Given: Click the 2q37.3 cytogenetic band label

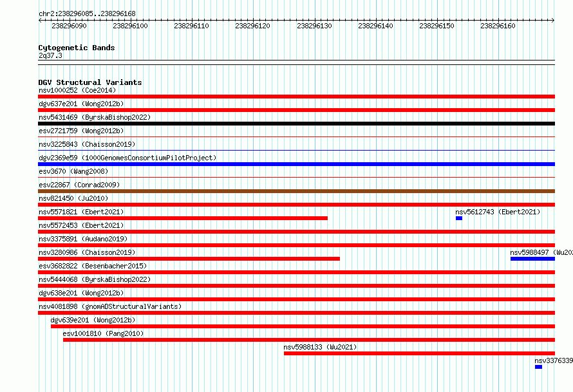Looking at the screenshot, I should coord(50,55).
